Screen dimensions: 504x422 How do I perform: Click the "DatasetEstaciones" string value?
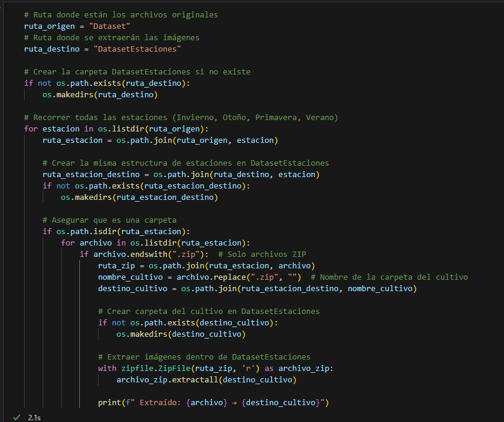(138, 49)
